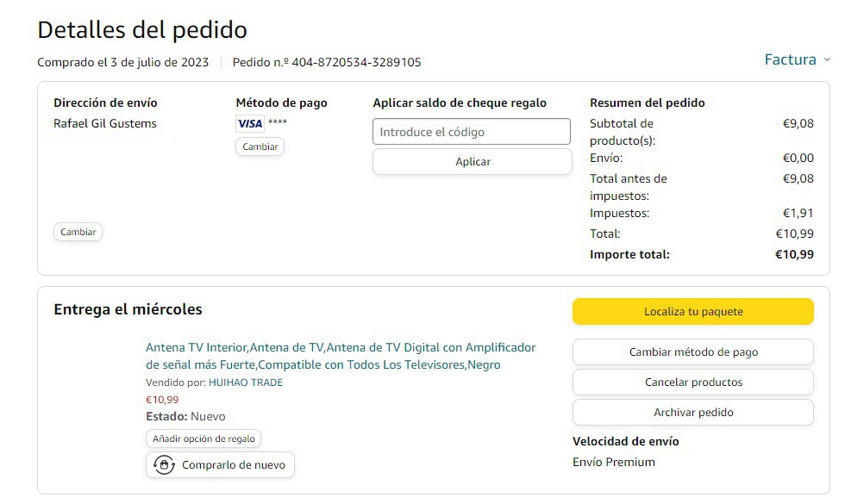The image size is (845, 504).
Task: Visit the HUIHAO TRADE seller link
Action: click(x=245, y=383)
